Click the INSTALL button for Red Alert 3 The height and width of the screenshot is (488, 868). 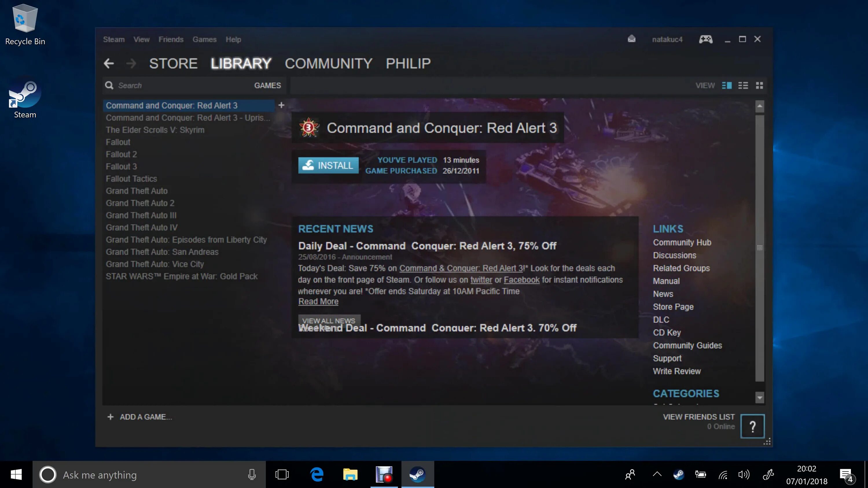point(328,165)
